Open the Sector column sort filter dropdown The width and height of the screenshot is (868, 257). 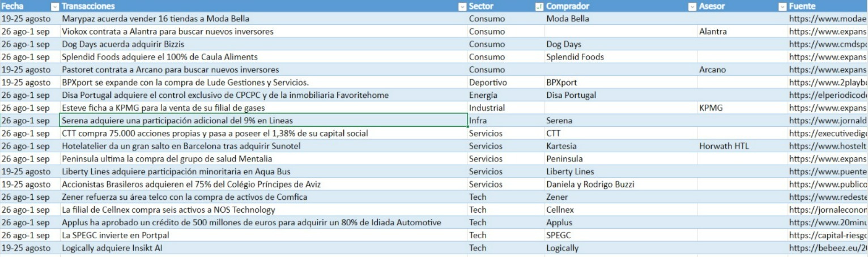(539, 6)
